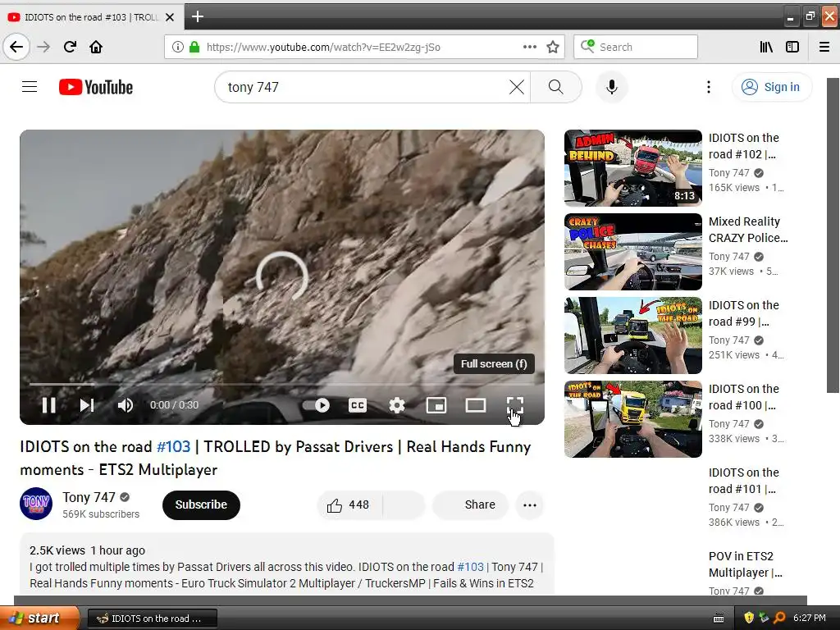This screenshot has width=840, height=630.
Task: Select the 'IDIOTS on the road #103' tab
Action: [x=91, y=17]
